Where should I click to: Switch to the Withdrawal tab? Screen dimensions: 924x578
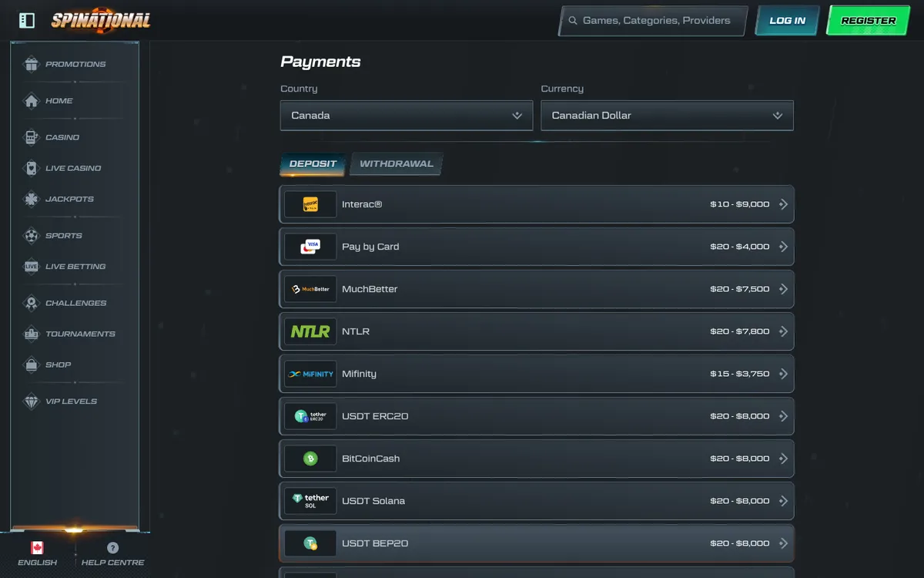coord(397,163)
